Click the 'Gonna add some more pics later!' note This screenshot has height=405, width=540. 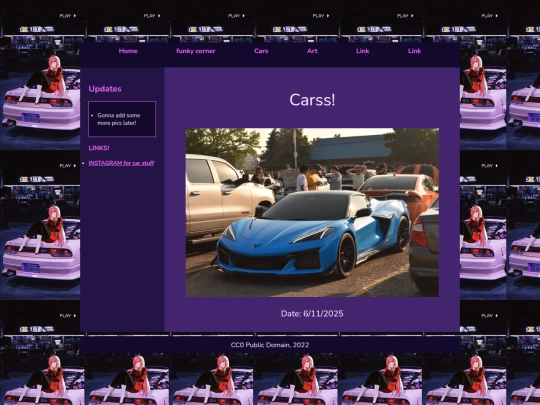point(119,119)
